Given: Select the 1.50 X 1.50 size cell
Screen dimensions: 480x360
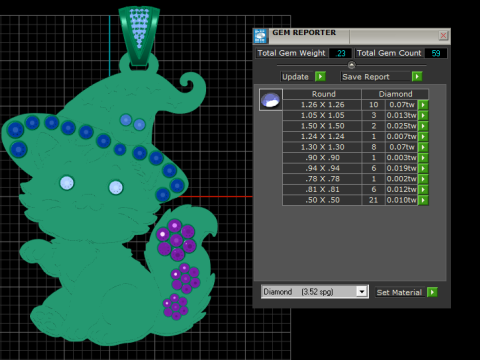Looking at the screenshot, I should point(322,126).
